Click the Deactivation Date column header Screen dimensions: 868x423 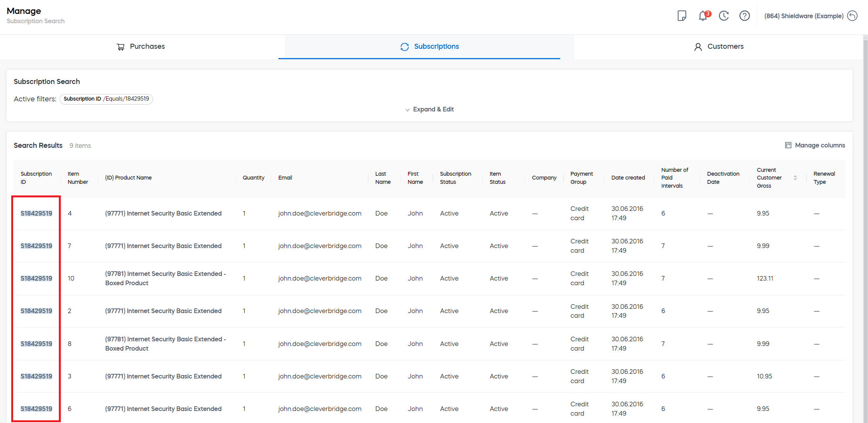pos(723,178)
